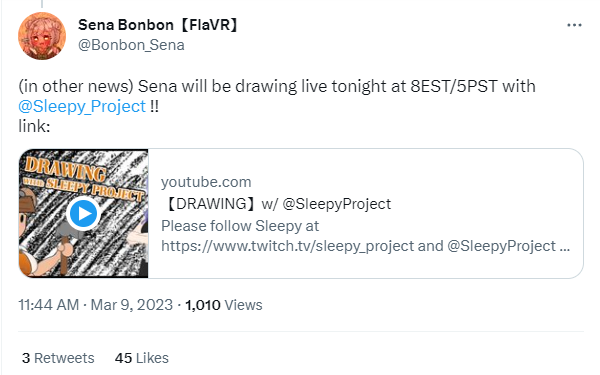Viewport: 600px width, 375px height.
Task: Click the Mar 9, 2023 date
Action: [132, 305]
